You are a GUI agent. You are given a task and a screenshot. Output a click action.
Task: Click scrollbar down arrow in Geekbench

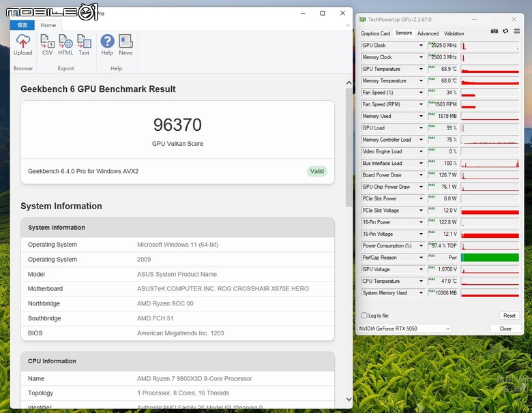coord(349,399)
